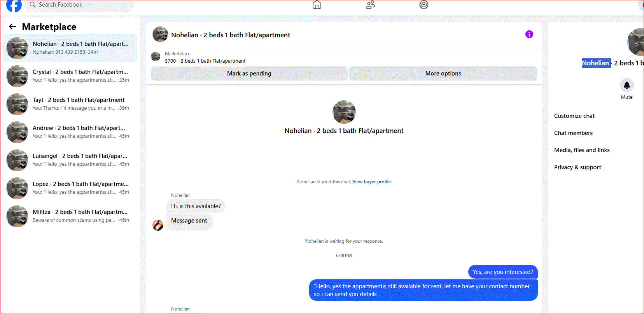Click the search magnifier icon
Screen dimensions: 644x314
(33, 5)
